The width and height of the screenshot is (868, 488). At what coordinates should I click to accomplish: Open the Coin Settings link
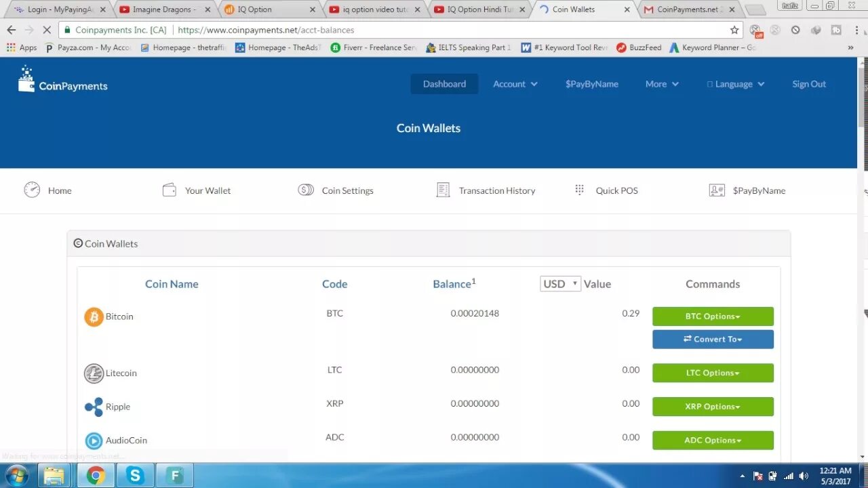347,190
